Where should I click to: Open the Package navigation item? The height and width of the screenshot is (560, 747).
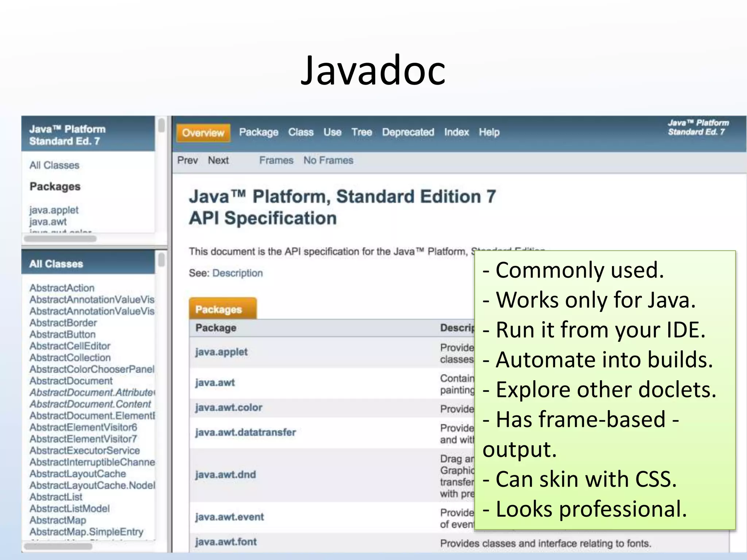point(259,132)
